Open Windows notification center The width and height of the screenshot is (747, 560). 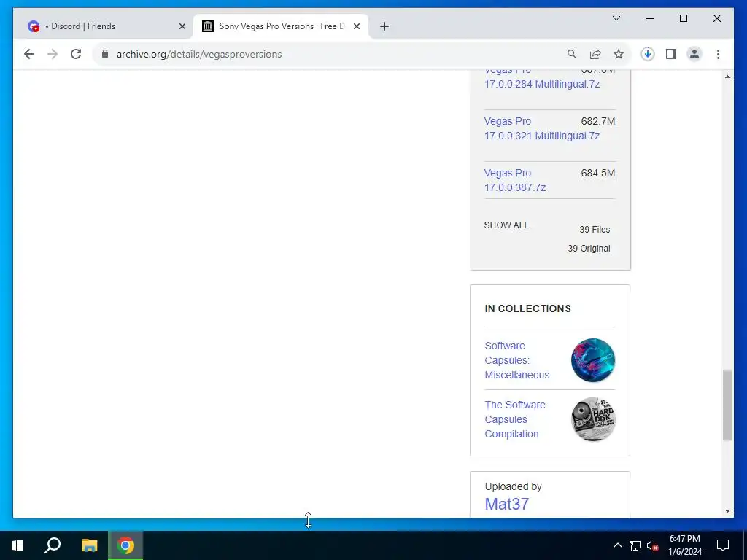point(723,545)
